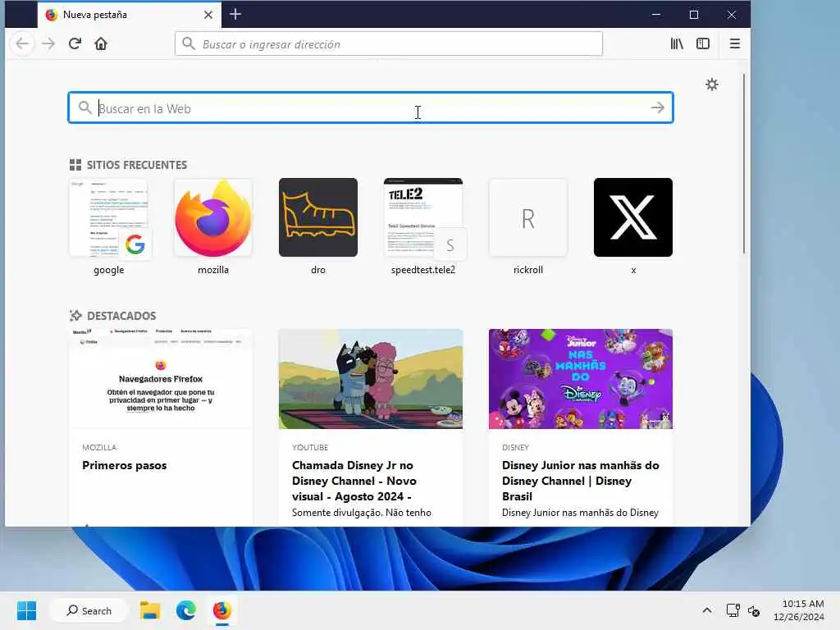This screenshot has height=630, width=840.
Task: Minimize the Firefox window
Action: click(656, 15)
